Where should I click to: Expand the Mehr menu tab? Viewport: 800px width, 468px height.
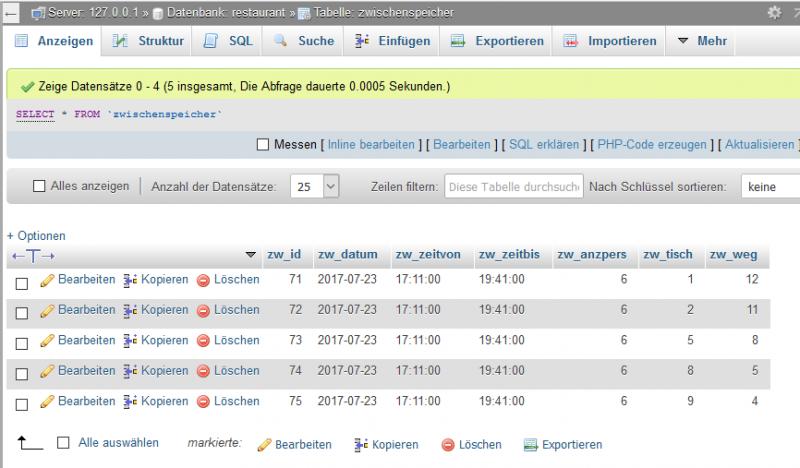click(x=699, y=41)
